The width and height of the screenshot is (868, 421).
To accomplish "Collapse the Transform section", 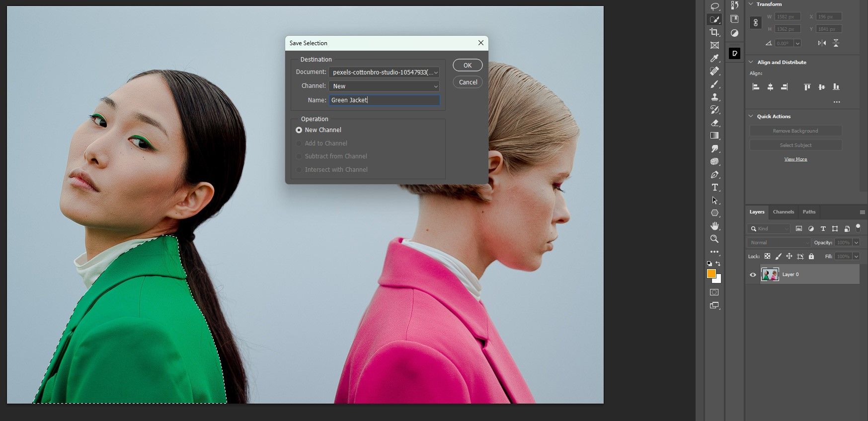I will pyautogui.click(x=751, y=4).
